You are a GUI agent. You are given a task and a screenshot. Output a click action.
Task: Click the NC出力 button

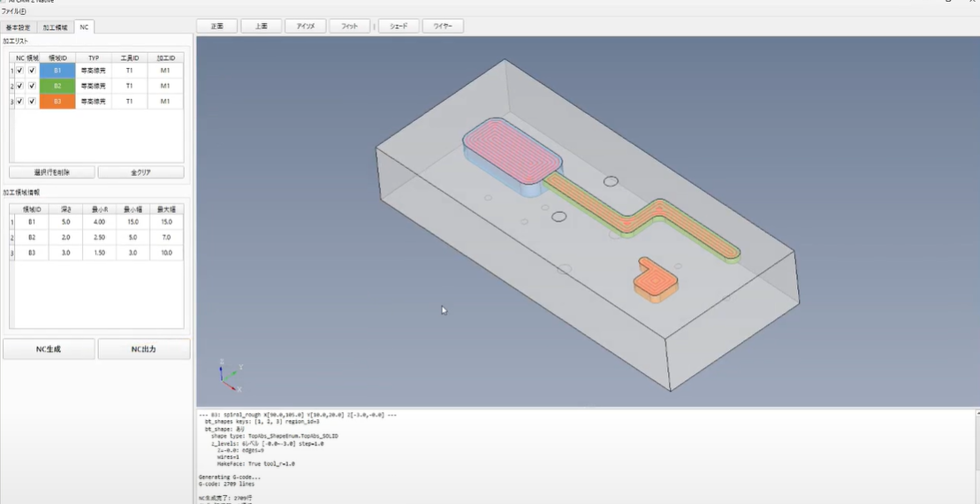144,349
